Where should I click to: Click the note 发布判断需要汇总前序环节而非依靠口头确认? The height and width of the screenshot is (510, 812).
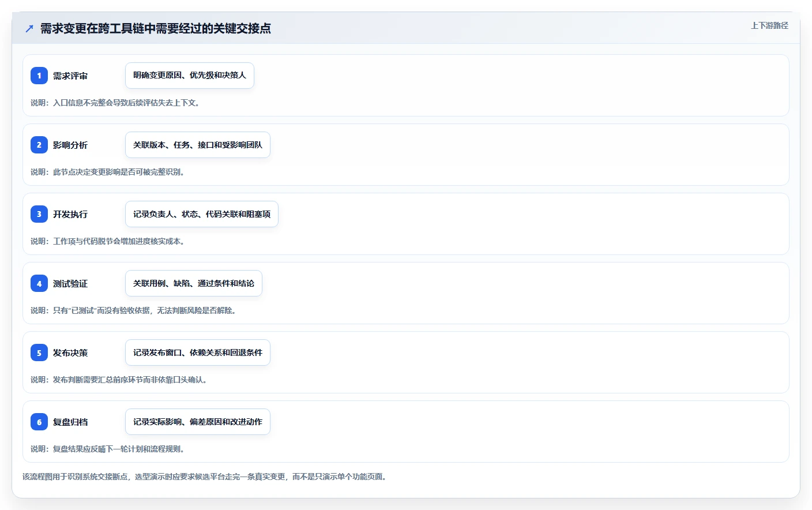119,380
